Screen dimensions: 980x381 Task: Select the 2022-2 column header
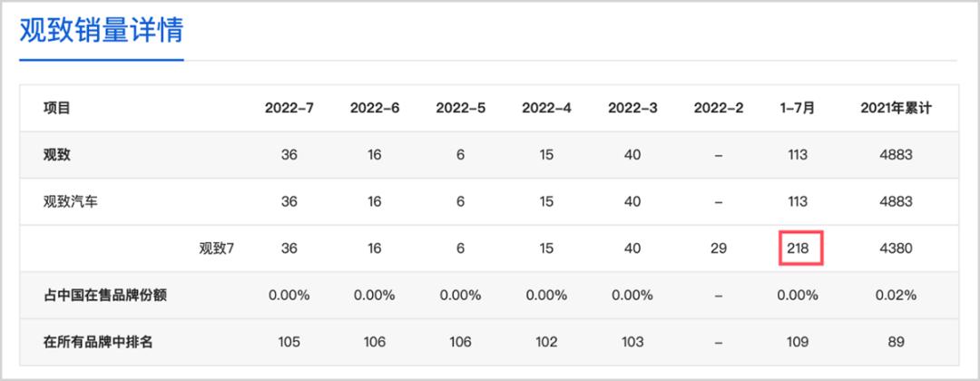point(719,108)
